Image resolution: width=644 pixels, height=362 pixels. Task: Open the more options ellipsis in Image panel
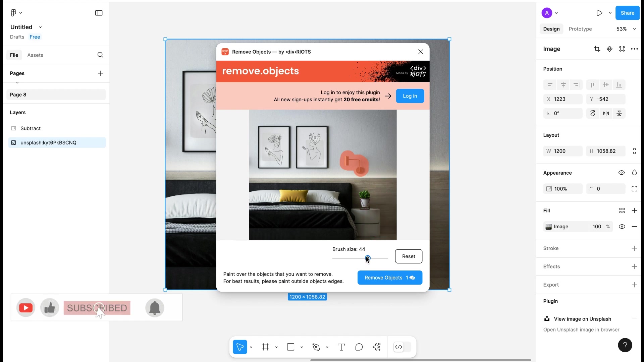pyautogui.click(x=634, y=49)
